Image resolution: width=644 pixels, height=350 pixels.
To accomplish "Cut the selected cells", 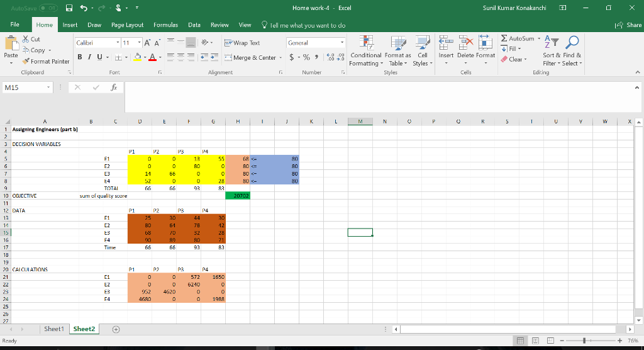I will pos(31,39).
